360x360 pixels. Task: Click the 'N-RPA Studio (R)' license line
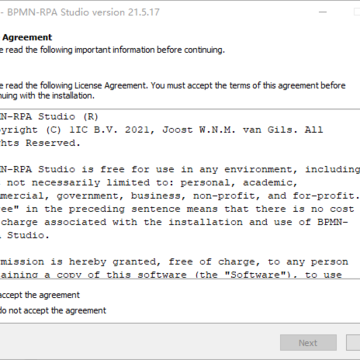coord(49,117)
